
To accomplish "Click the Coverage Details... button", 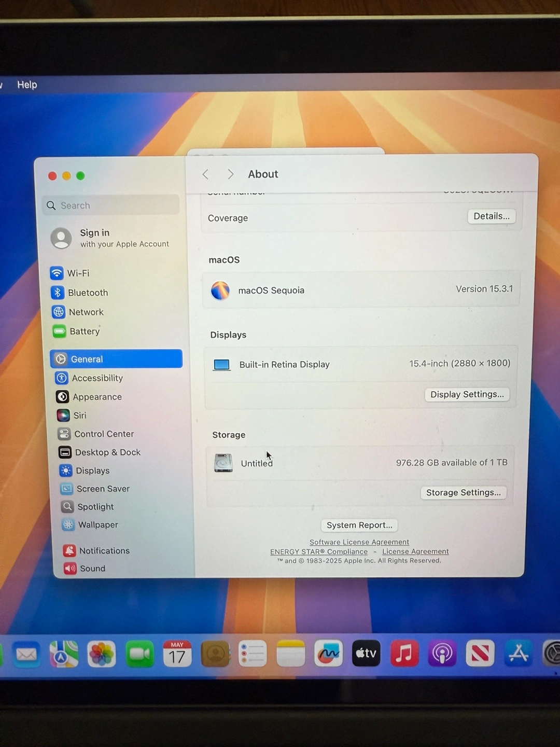I will [492, 216].
